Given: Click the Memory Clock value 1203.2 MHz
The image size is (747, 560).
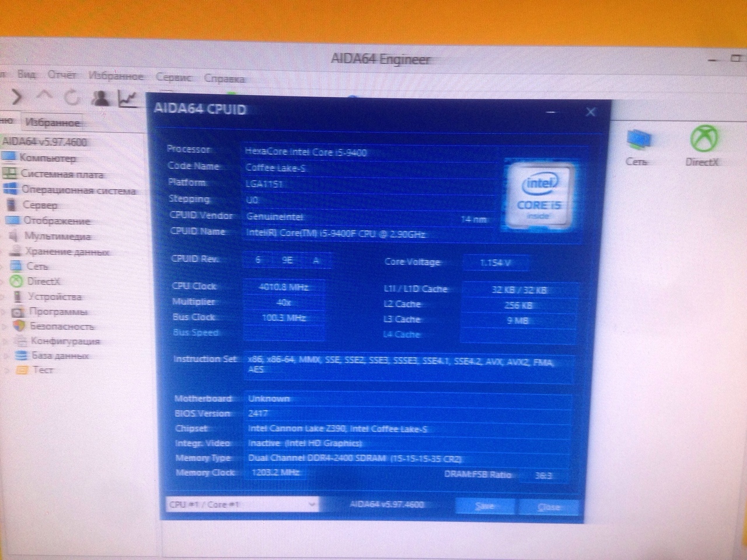Looking at the screenshot, I should (276, 473).
